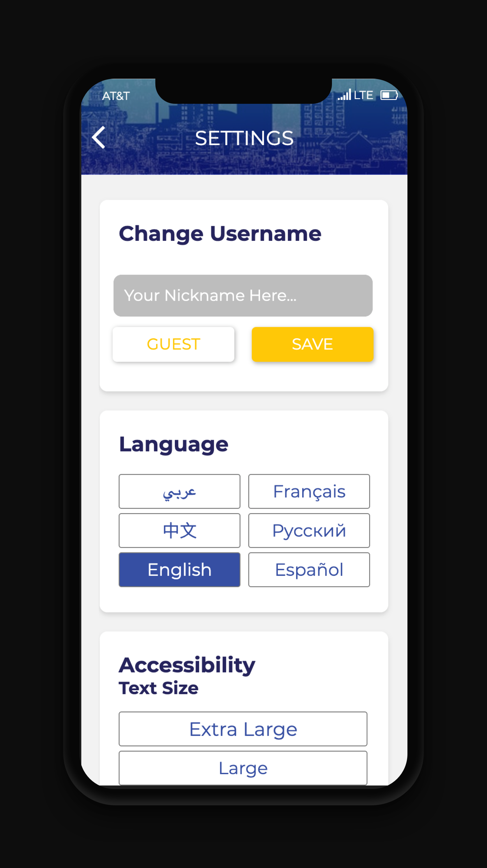Tap the back arrow in the header

[99, 138]
